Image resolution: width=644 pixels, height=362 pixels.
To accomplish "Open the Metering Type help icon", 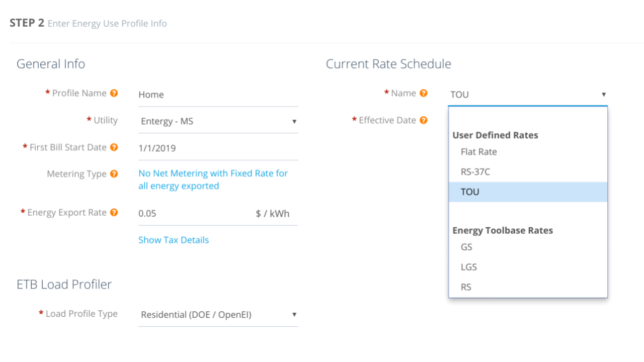I will click(114, 174).
